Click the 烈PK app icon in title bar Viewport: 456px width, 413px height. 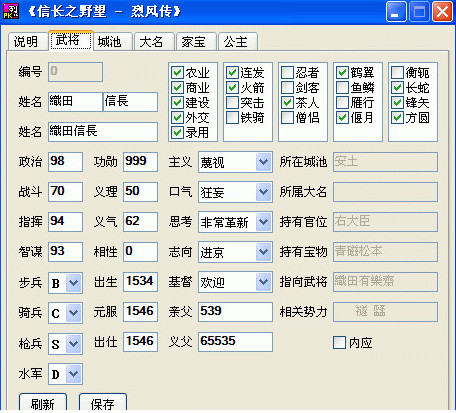[10, 12]
